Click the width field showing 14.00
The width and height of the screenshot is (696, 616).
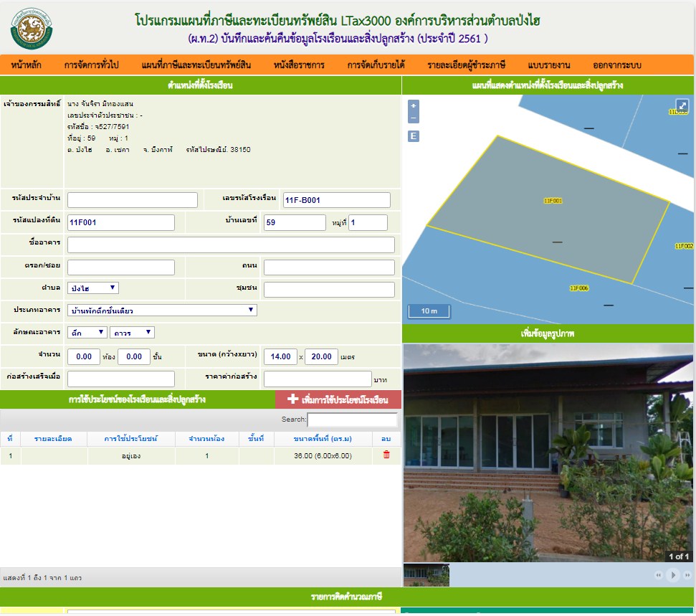click(280, 356)
